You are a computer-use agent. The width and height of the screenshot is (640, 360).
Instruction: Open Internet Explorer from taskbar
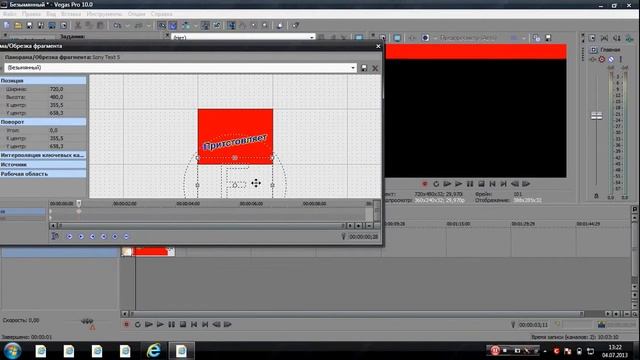154,351
